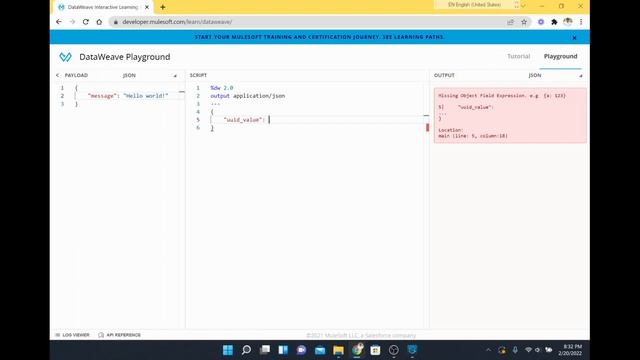
Task: Open the language bar options arrow
Action: pyautogui.click(x=523, y=6)
